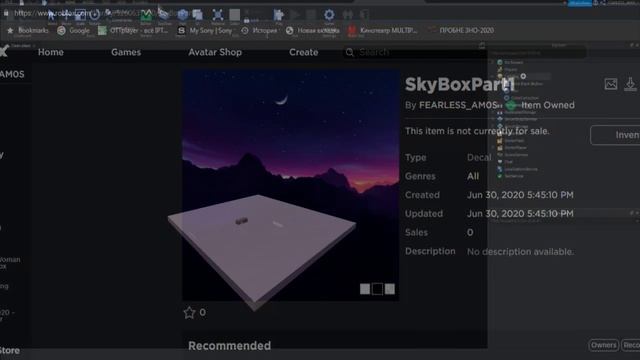The image size is (640, 360).
Task: Open the gray Color square in Studio
Action: (234, 15)
